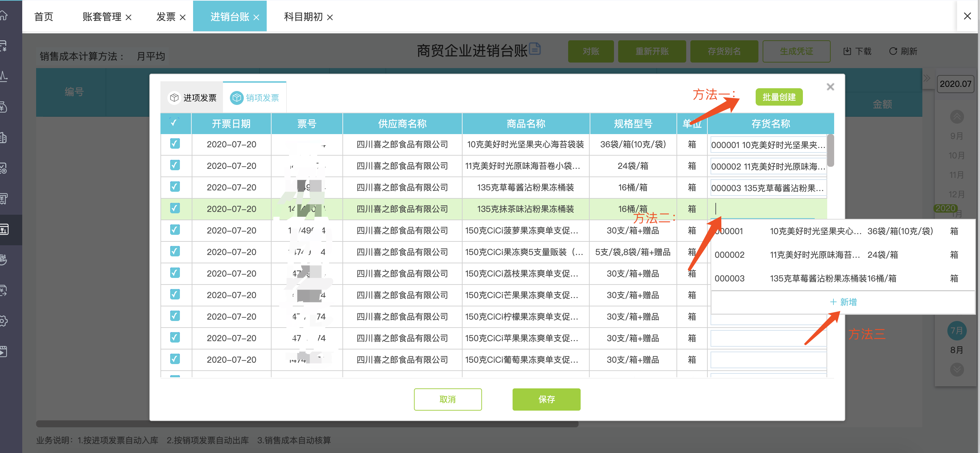Click the home icon in the sidebar
The height and width of the screenshot is (453, 980).
(3, 15)
